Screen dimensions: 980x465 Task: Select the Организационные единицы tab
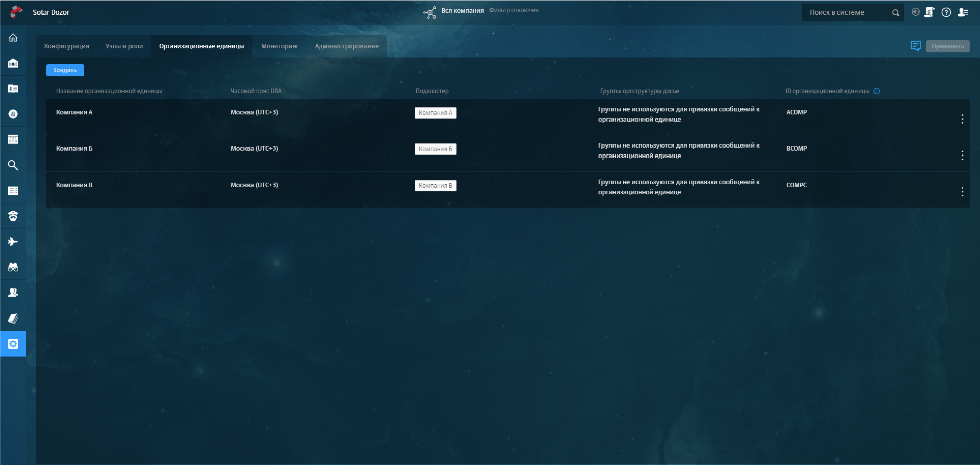pos(202,46)
